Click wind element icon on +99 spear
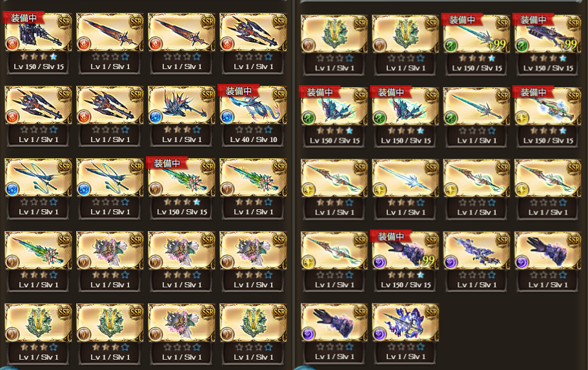The image size is (588, 370). click(451, 46)
